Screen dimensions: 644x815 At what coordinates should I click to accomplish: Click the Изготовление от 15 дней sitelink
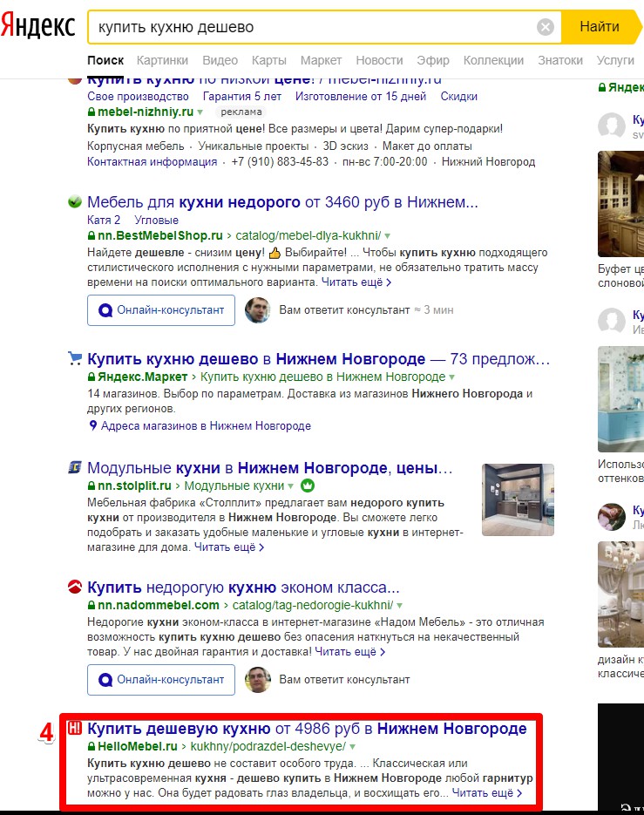point(361,96)
